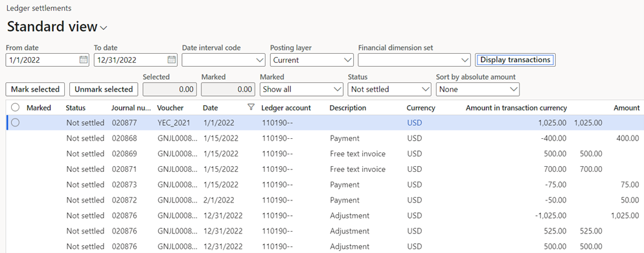Click the -400.00 transaction amount cell

point(554,138)
